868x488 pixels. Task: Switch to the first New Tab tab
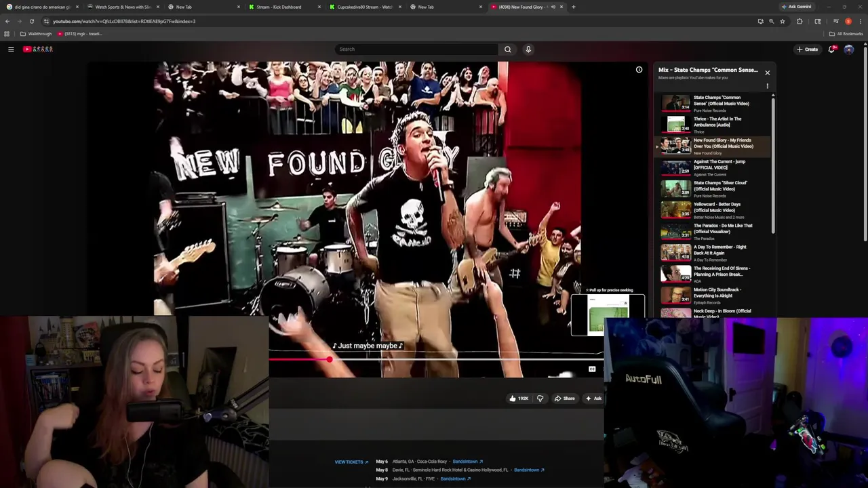(202, 7)
